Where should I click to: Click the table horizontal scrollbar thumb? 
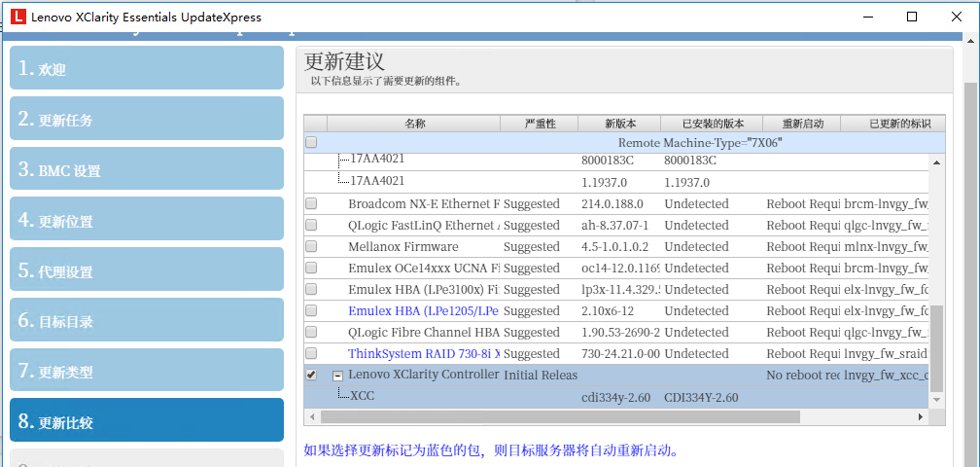(x=559, y=415)
